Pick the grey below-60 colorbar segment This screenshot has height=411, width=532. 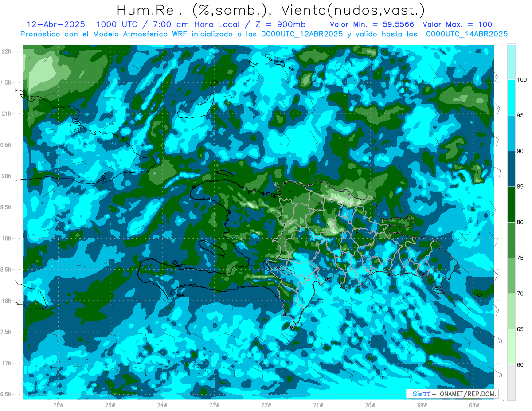(x=511, y=382)
